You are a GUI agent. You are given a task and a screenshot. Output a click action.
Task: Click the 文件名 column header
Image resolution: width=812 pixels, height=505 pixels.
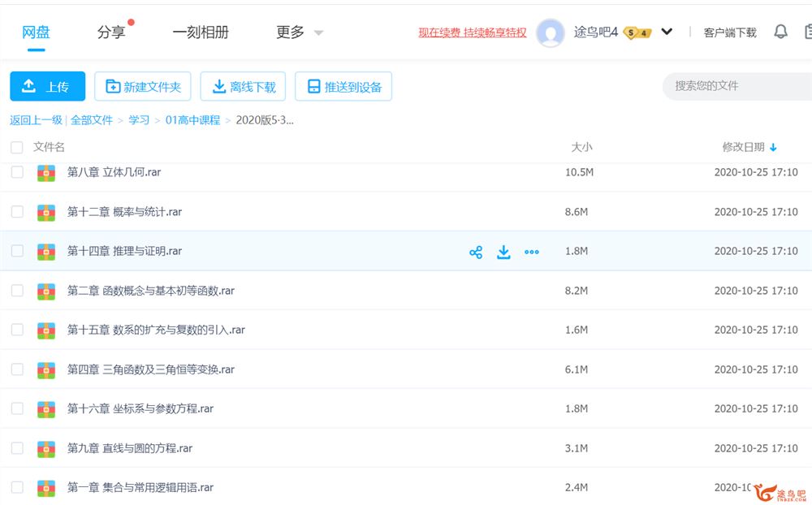click(x=50, y=147)
